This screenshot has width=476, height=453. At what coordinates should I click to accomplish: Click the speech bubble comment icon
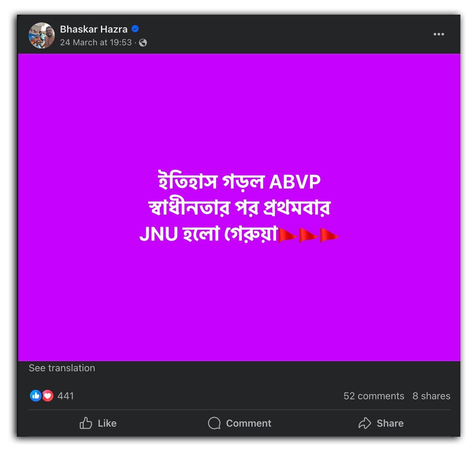tap(214, 423)
